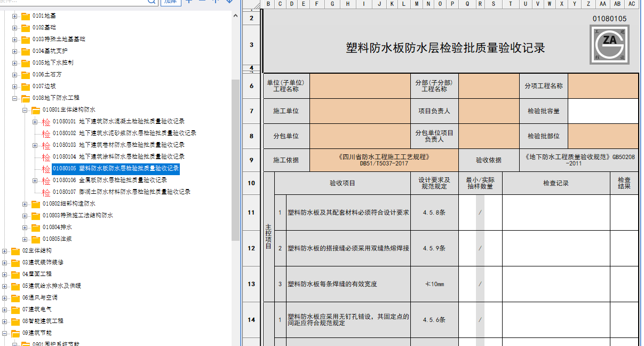The image size is (644, 346).
Task: Click the folder icon beside 06通风与空调
Action: [15, 298]
